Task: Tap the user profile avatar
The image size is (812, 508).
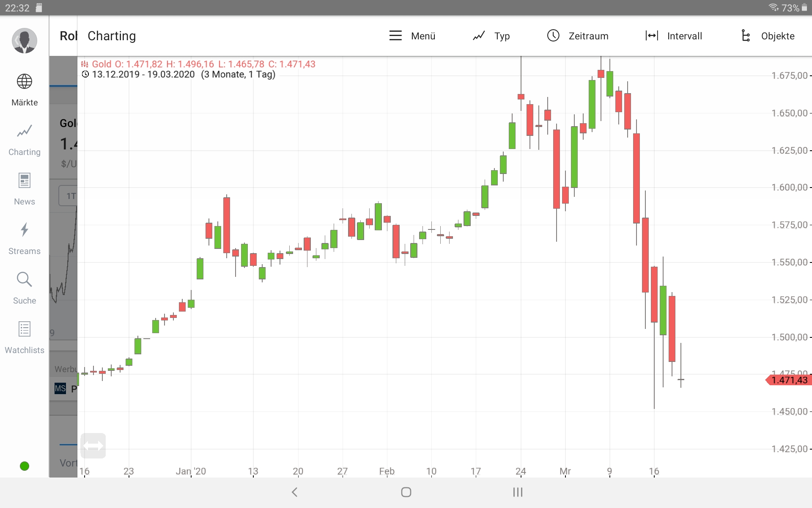Action: [25, 41]
